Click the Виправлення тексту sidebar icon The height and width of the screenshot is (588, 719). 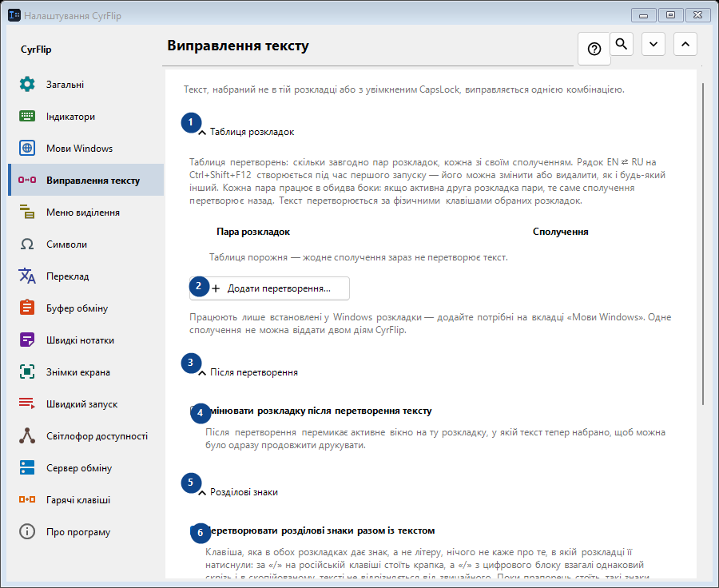click(x=27, y=181)
